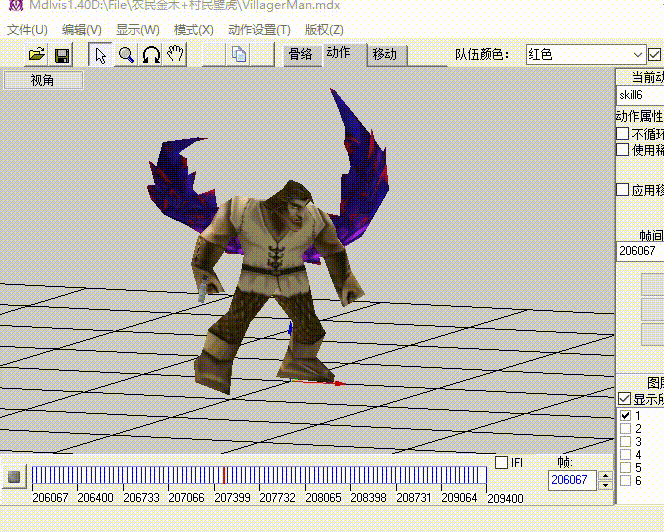The image size is (664, 532).
Task: Check layer 6 checkbox
Action: pyautogui.click(x=625, y=480)
